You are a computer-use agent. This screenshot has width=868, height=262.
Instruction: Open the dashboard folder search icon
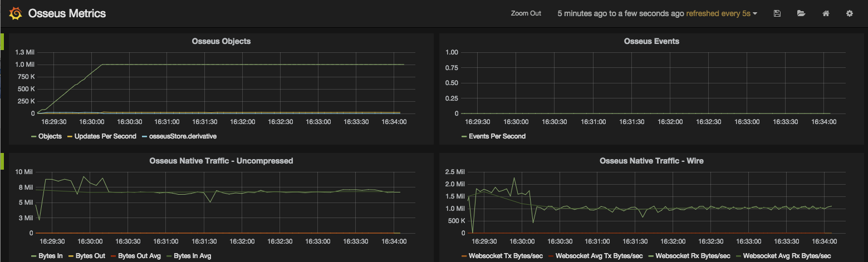tap(801, 13)
